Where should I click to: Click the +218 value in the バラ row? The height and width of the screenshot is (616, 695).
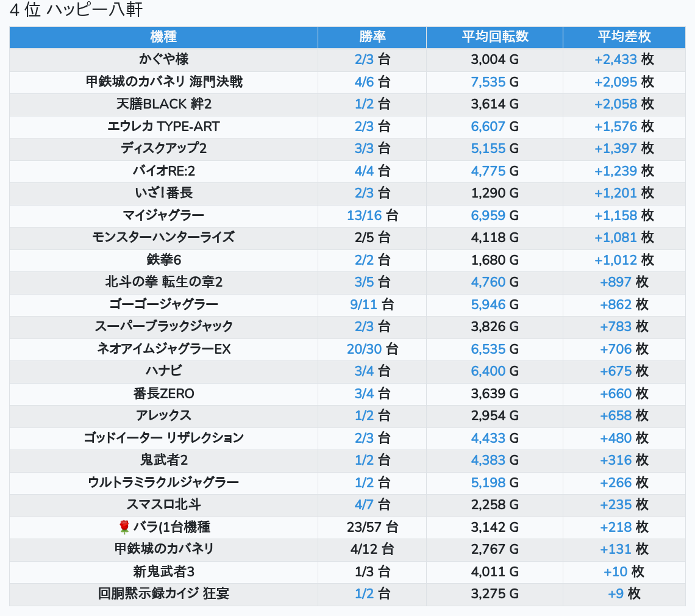[x=616, y=527]
